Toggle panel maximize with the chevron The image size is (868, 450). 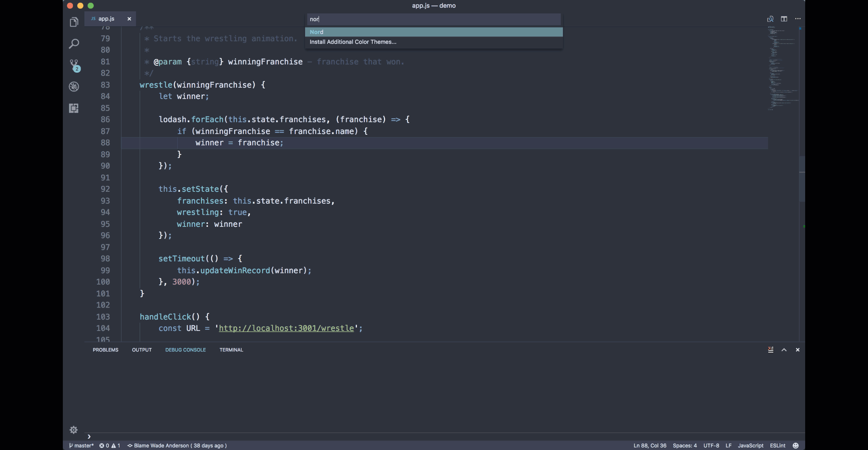[x=784, y=350]
